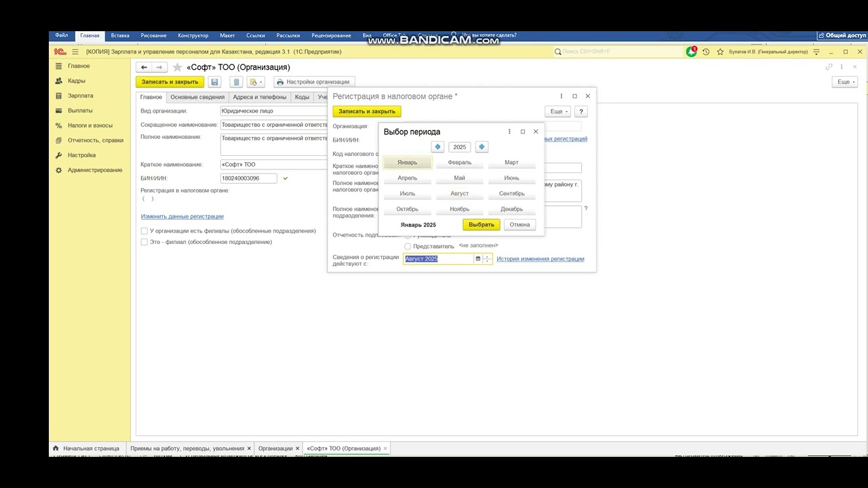Screen dimensions: 868x488
Task: Open Файл menu in Word
Action: click(x=62, y=35)
